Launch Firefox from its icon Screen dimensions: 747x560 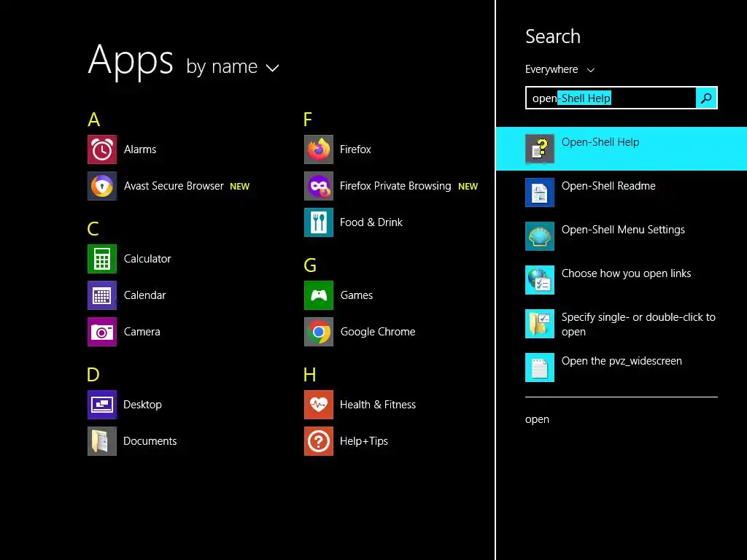tap(319, 149)
